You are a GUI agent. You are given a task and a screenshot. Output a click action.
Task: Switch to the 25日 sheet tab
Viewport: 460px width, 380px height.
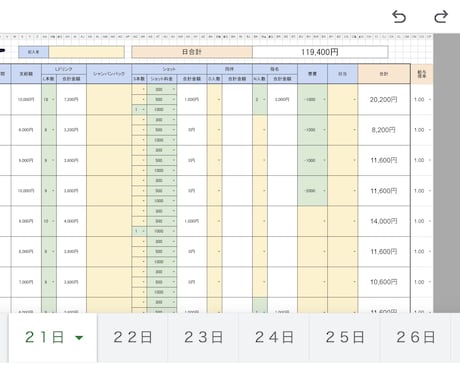tap(345, 337)
